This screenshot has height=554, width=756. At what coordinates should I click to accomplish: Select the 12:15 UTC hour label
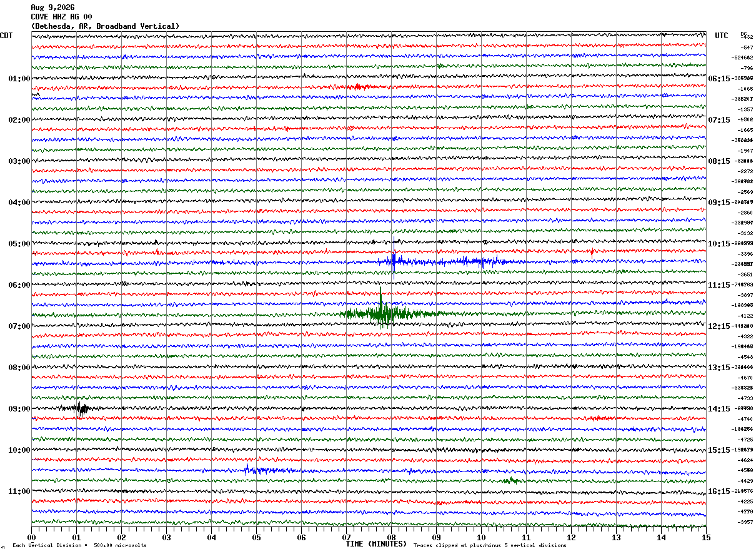(719, 326)
